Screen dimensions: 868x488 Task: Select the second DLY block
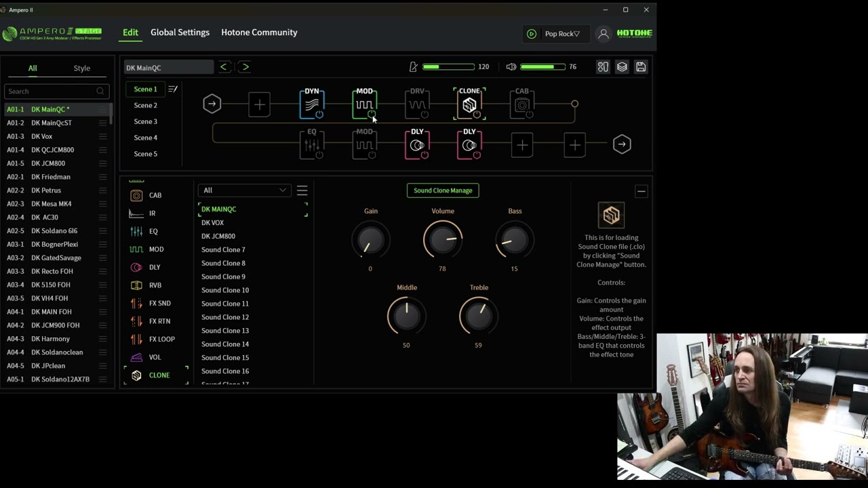pos(469,145)
